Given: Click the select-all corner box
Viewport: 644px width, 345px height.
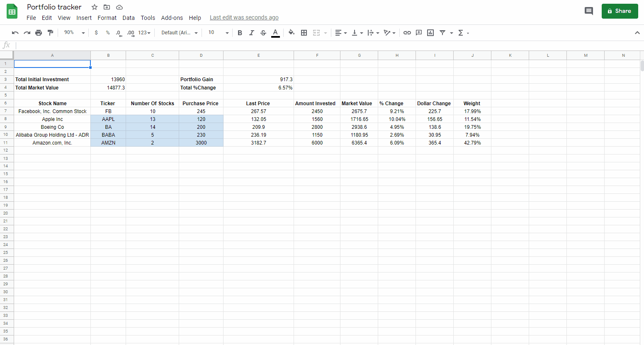Looking at the screenshot, I should (x=7, y=55).
